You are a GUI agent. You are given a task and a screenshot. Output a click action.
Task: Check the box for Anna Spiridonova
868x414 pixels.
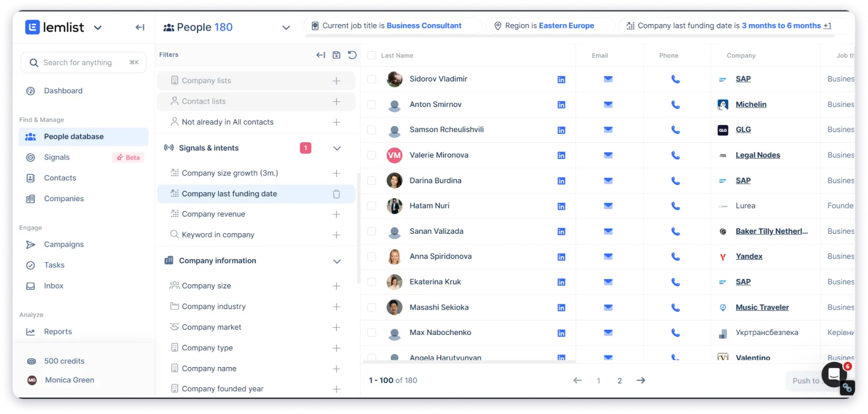[372, 257]
